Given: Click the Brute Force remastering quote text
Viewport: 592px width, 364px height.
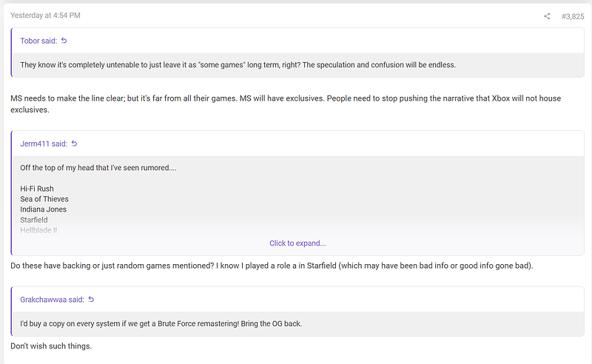Looking at the screenshot, I should [161, 324].
